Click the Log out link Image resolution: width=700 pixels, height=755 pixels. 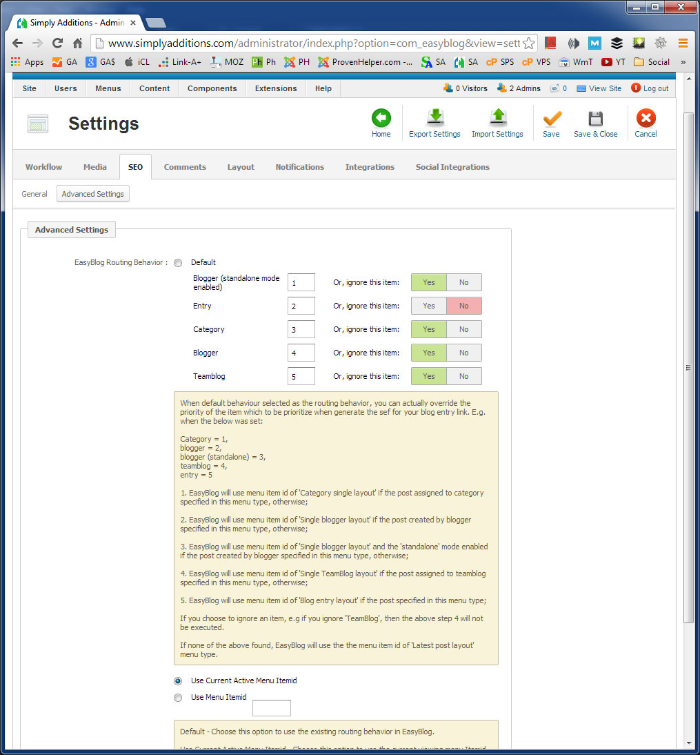click(650, 88)
